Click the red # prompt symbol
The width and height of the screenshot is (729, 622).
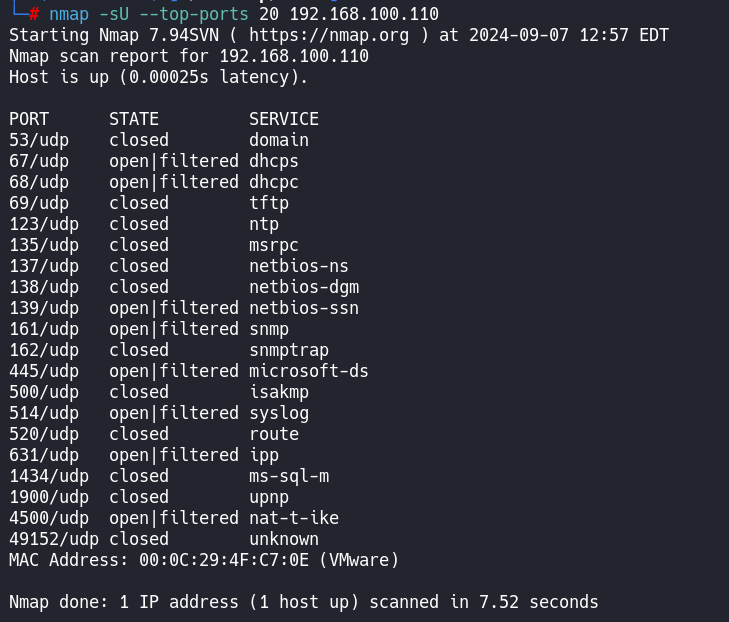point(34,14)
